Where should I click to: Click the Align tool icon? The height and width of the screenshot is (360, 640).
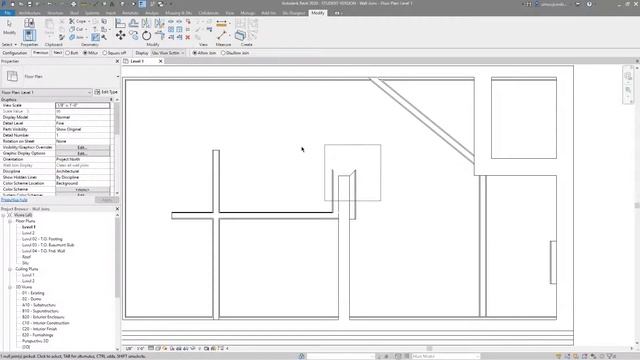click(120, 23)
